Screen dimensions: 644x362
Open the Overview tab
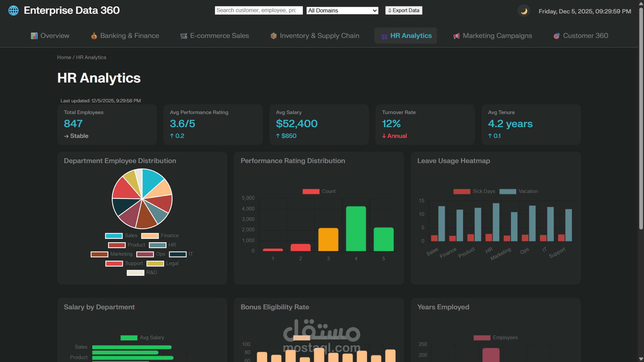click(x=50, y=36)
